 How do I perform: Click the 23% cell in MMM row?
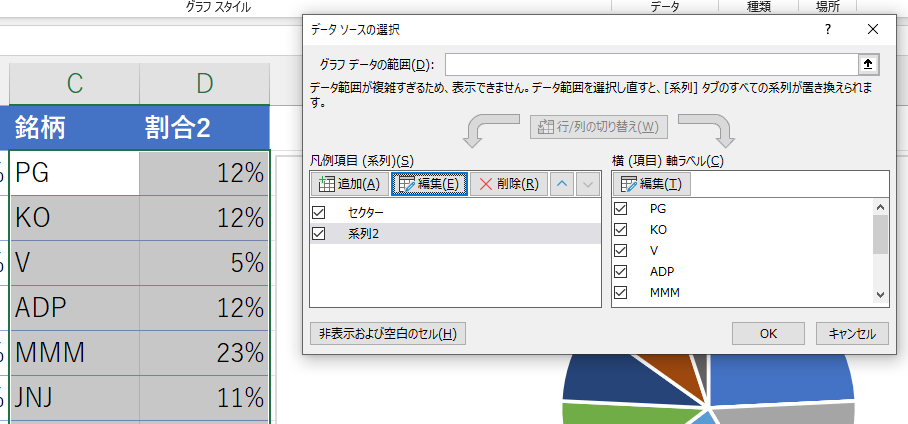[204, 353]
